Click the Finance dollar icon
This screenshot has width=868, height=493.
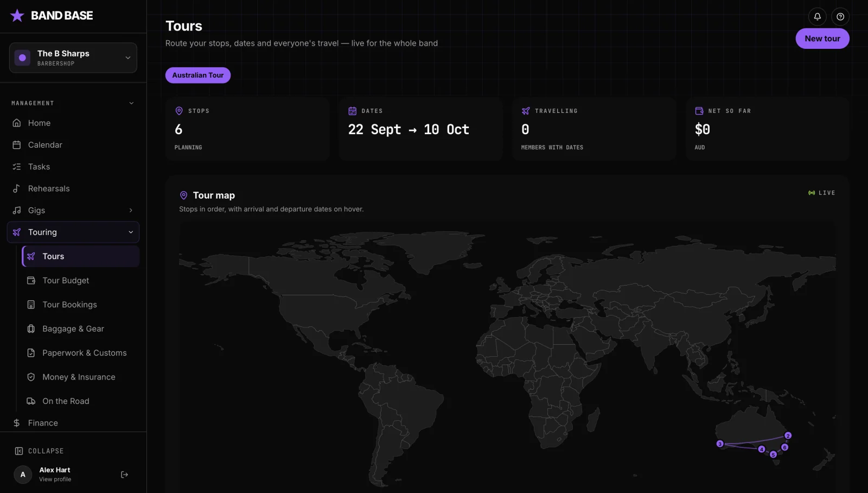tap(17, 423)
